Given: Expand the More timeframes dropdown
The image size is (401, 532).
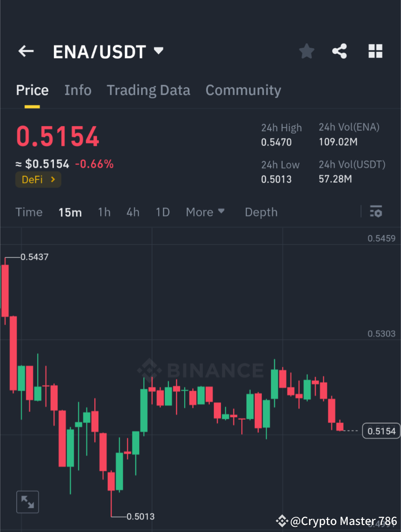Looking at the screenshot, I should point(205,212).
